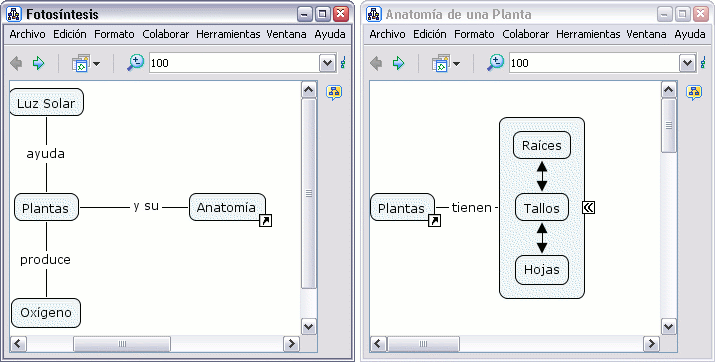This screenshot has height=362, width=715.
Task: Click link arrow icon on Plantas node in Anatomía map
Action: coord(435,221)
